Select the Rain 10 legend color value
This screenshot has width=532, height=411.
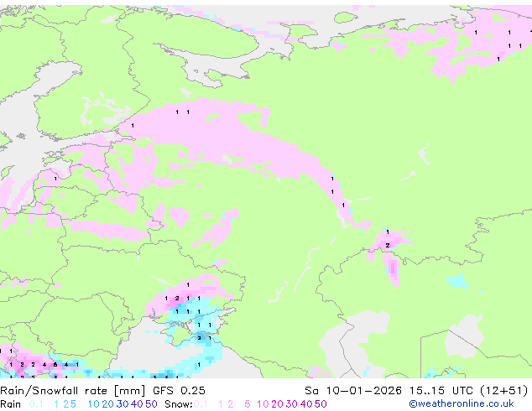tap(93, 404)
